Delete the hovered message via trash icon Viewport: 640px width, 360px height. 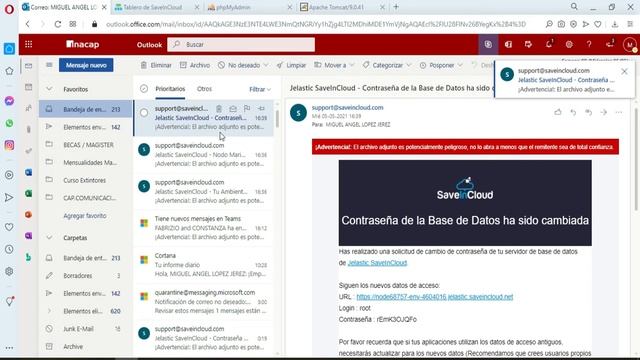(x=219, y=109)
